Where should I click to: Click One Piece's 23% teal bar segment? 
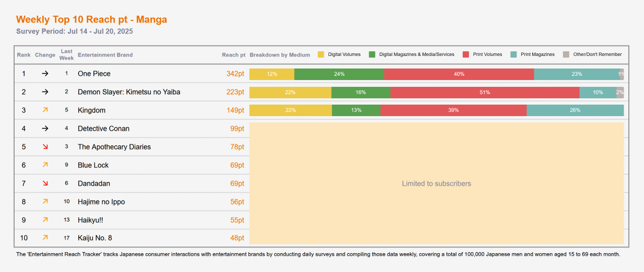tap(577, 74)
